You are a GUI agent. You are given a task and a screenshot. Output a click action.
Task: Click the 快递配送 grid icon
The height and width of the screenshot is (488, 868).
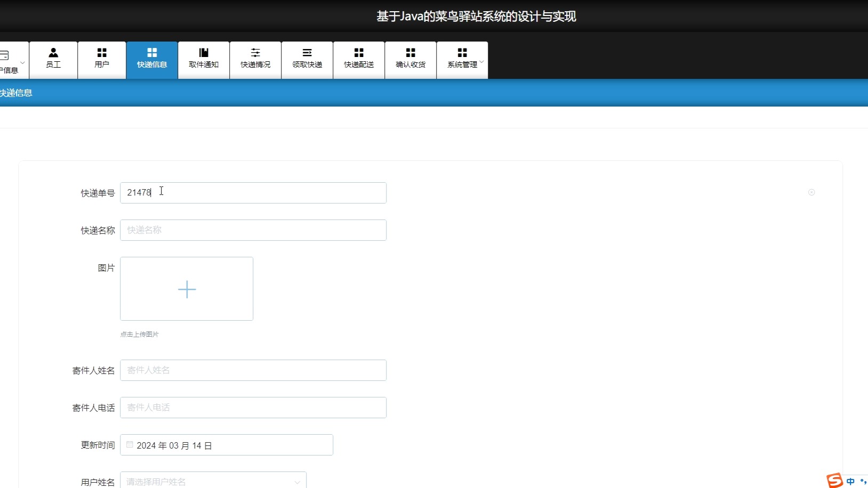click(x=359, y=52)
